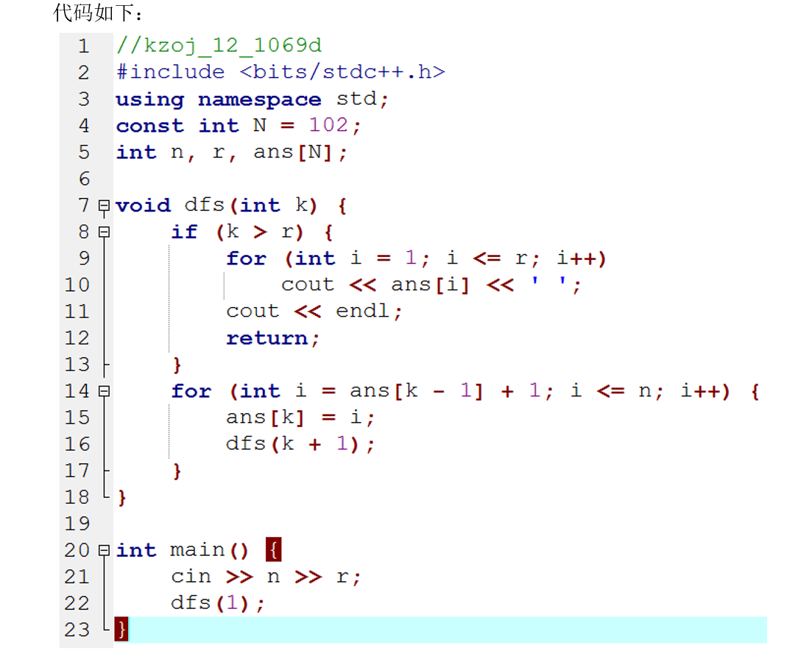
Task: Collapse the dfs function fold at line 7
Action: [x=104, y=206]
